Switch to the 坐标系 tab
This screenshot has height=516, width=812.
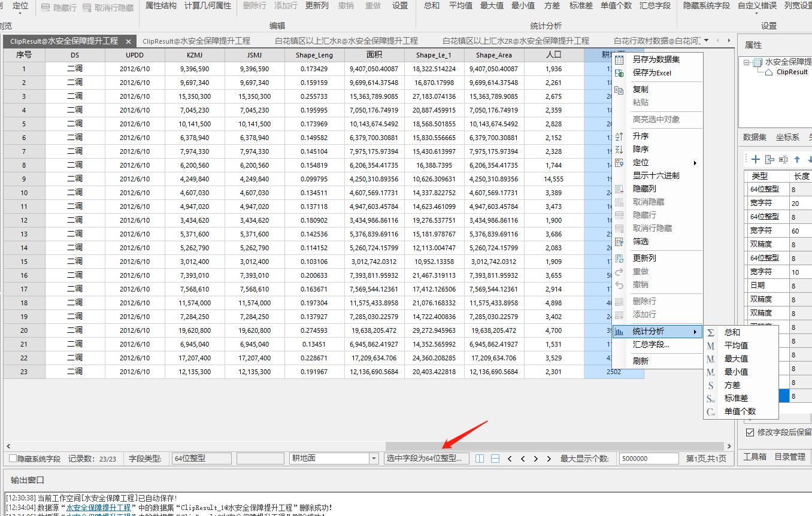point(787,137)
